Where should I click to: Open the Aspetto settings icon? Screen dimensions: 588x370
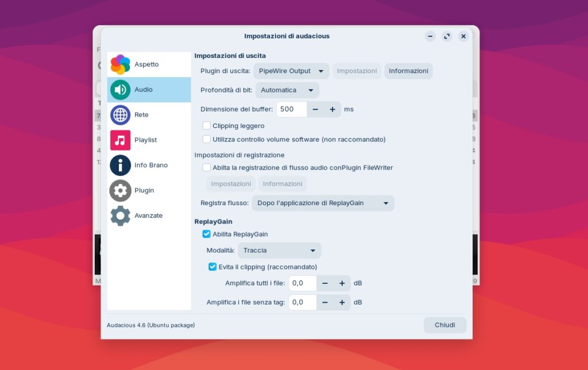120,64
